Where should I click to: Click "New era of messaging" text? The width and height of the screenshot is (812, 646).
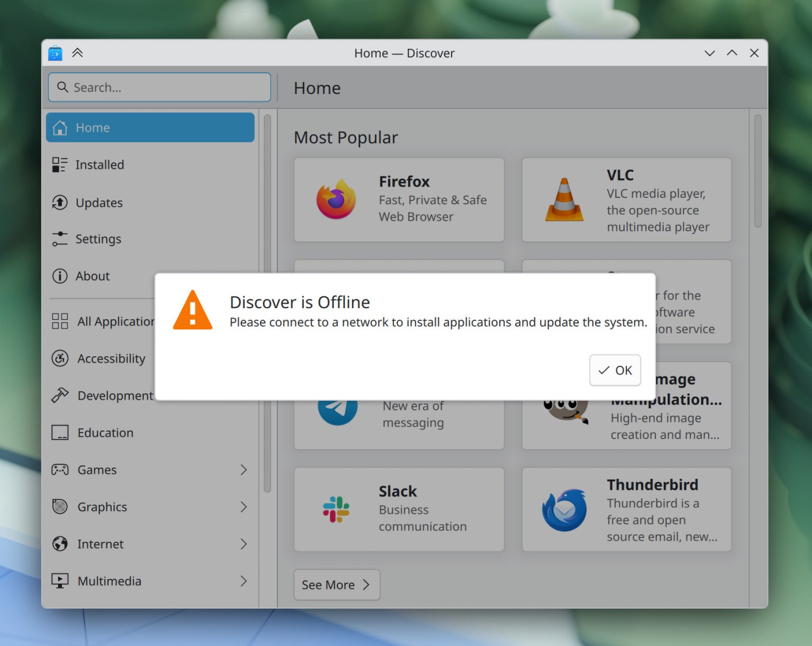coord(413,415)
